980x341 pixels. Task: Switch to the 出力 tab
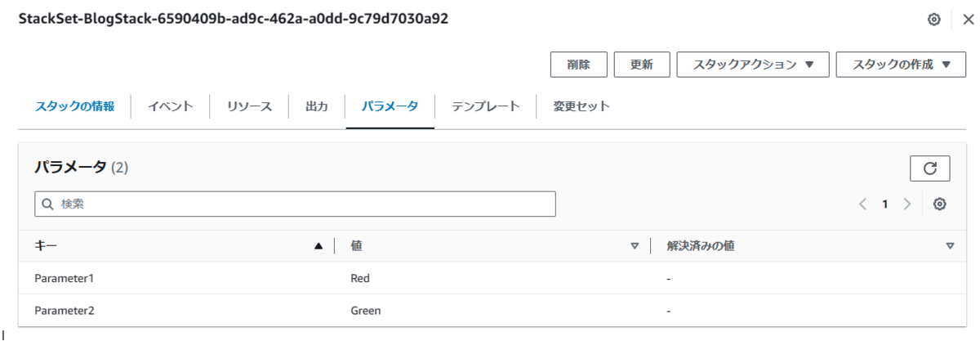(317, 106)
